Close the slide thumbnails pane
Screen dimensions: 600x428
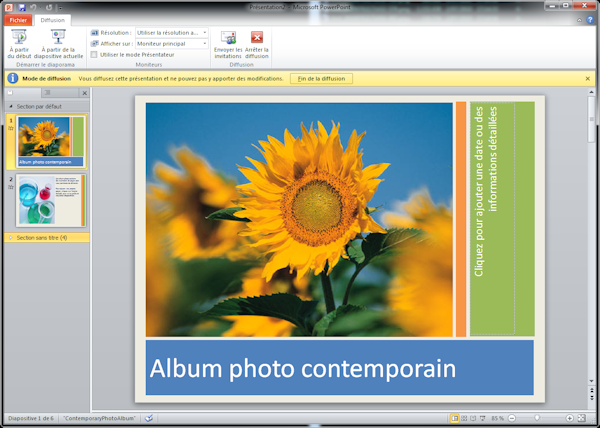(84, 93)
